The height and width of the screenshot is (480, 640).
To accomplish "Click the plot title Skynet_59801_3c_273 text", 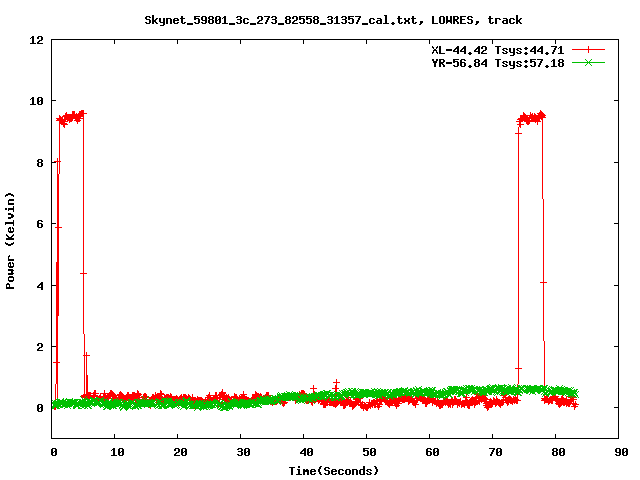I will pos(333,20).
